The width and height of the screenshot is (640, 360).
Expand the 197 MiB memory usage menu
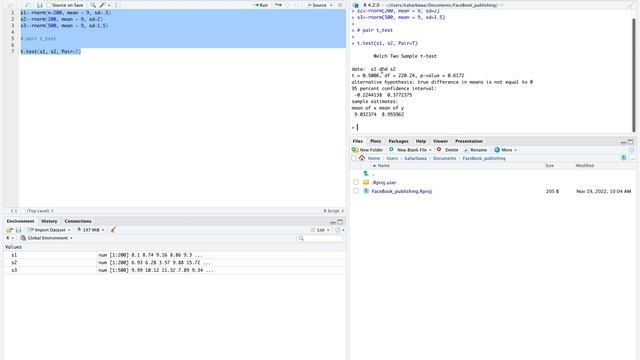tap(91, 230)
